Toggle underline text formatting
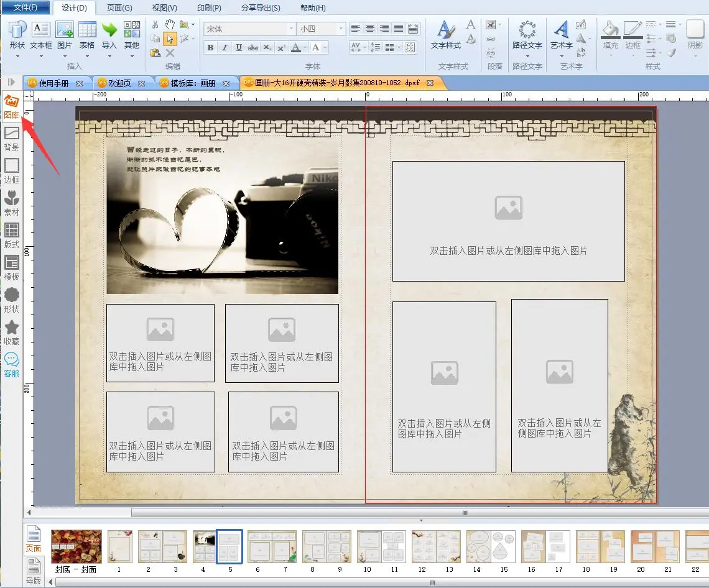 coord(238,48)
